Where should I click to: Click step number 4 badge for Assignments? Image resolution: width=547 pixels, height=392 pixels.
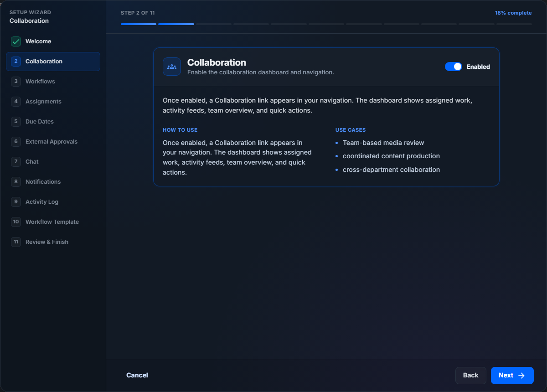[x=16, y=102]
